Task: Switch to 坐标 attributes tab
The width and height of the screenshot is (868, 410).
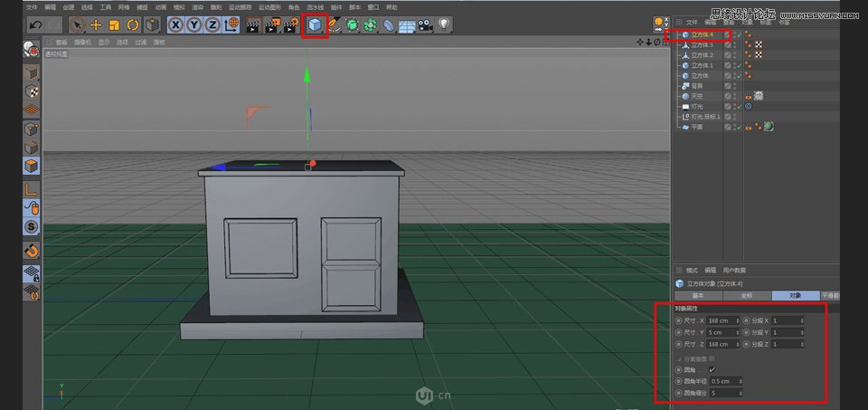Action: (x=746, y=296)
